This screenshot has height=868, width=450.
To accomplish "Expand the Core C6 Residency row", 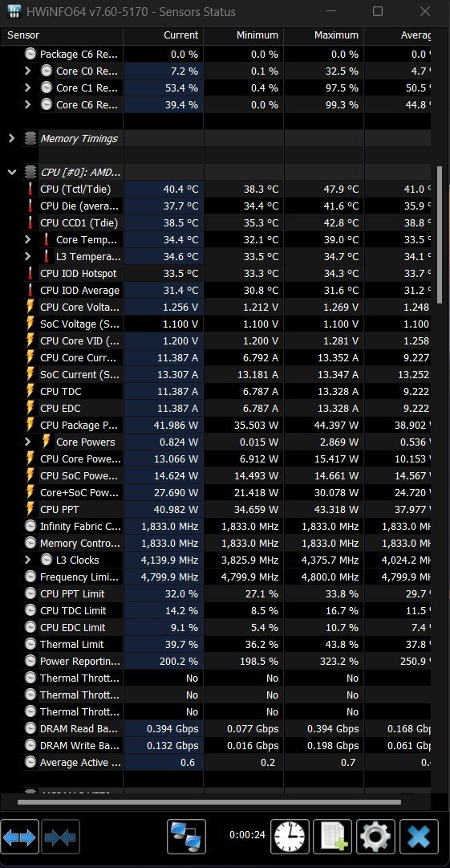I will (27, 104).
